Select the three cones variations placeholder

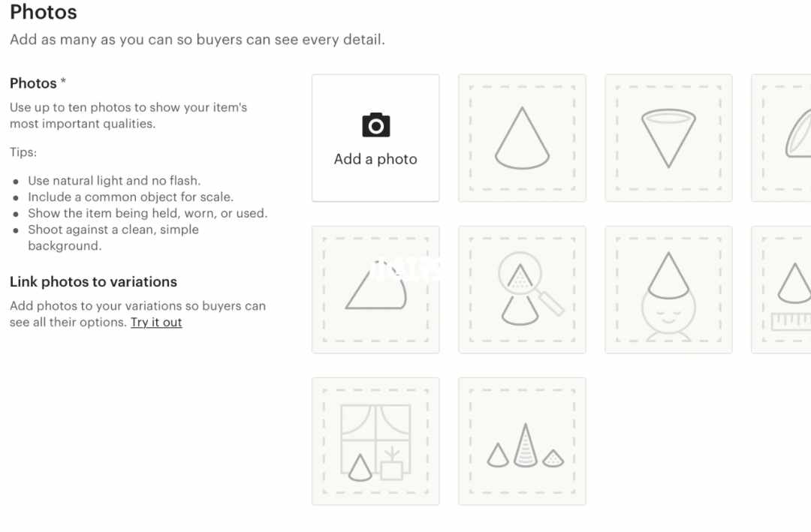(x=523, y=441)
